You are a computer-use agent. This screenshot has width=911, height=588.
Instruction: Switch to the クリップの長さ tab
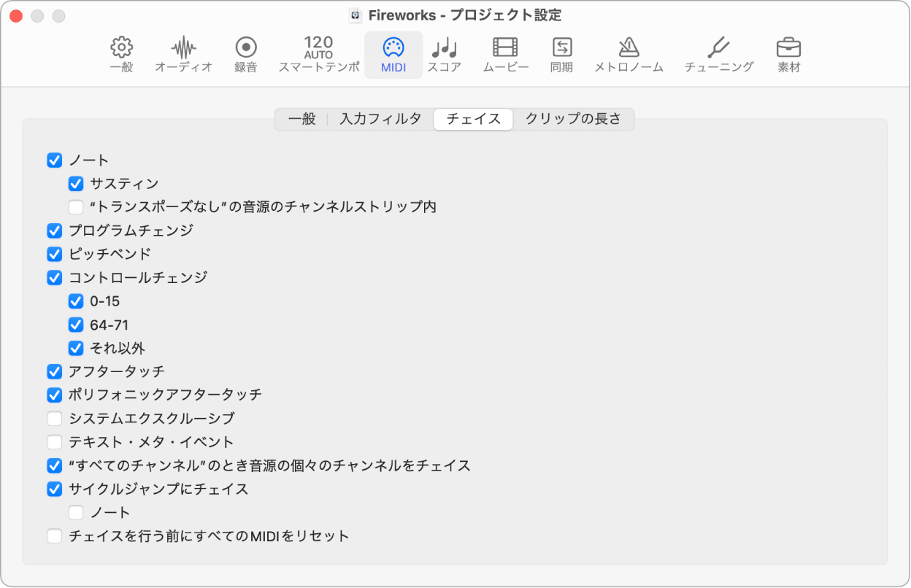click(574, 119)
